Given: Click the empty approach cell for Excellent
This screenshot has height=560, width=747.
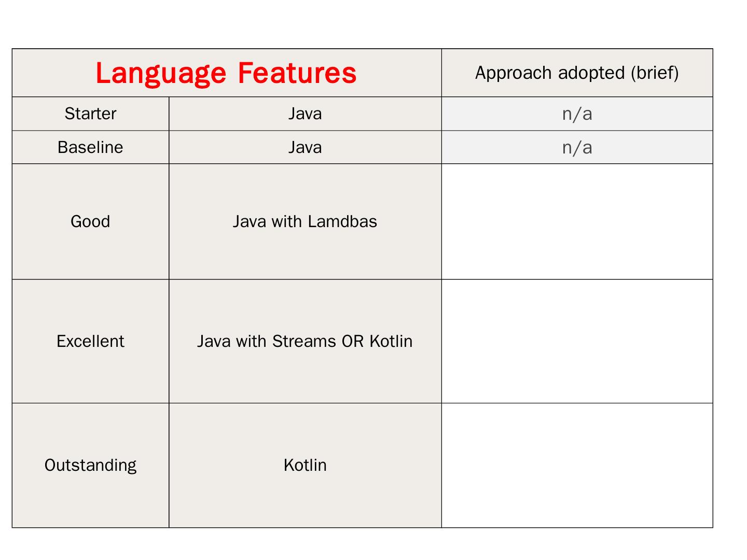Looking at the screenshot, I should point(577,341).
